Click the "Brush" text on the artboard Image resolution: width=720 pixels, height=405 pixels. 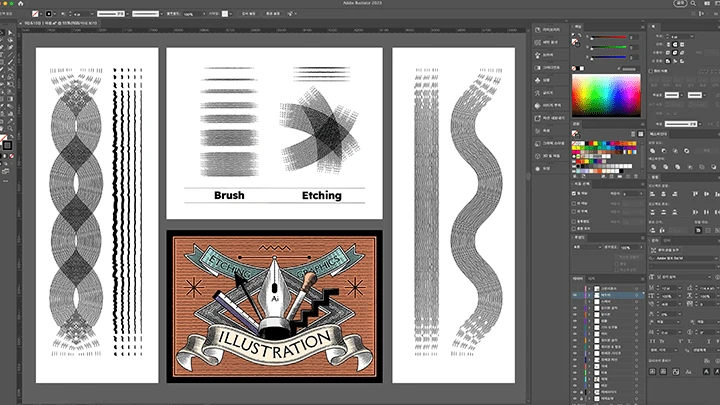click(229, 195)
